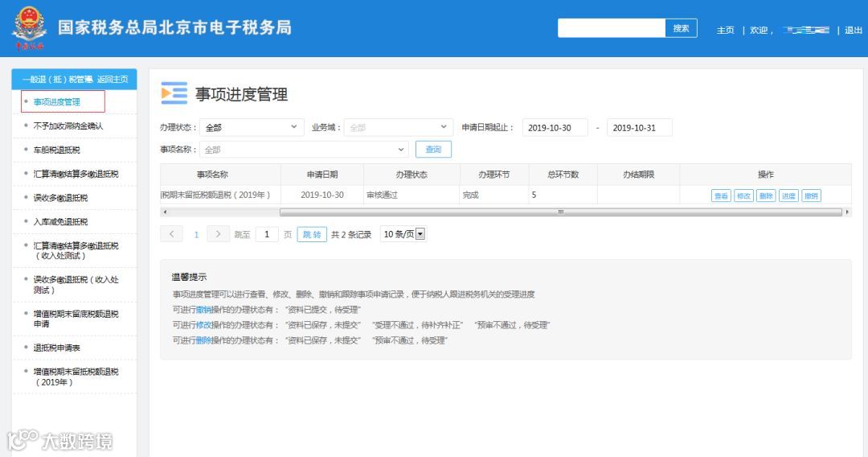Click the 查看 button in table row
The image size is (868, 457).
(721, 196)
